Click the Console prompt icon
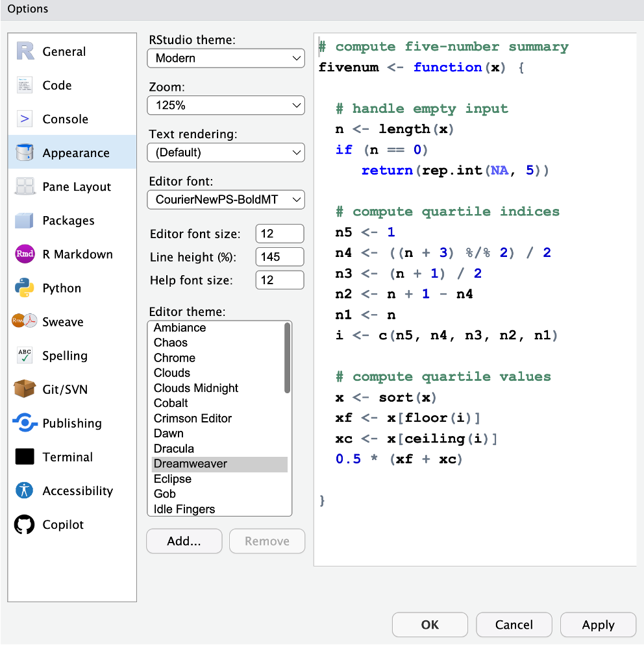Image resolution: width=644 pixels, height=645 pixels. click(x=25, y=119)
